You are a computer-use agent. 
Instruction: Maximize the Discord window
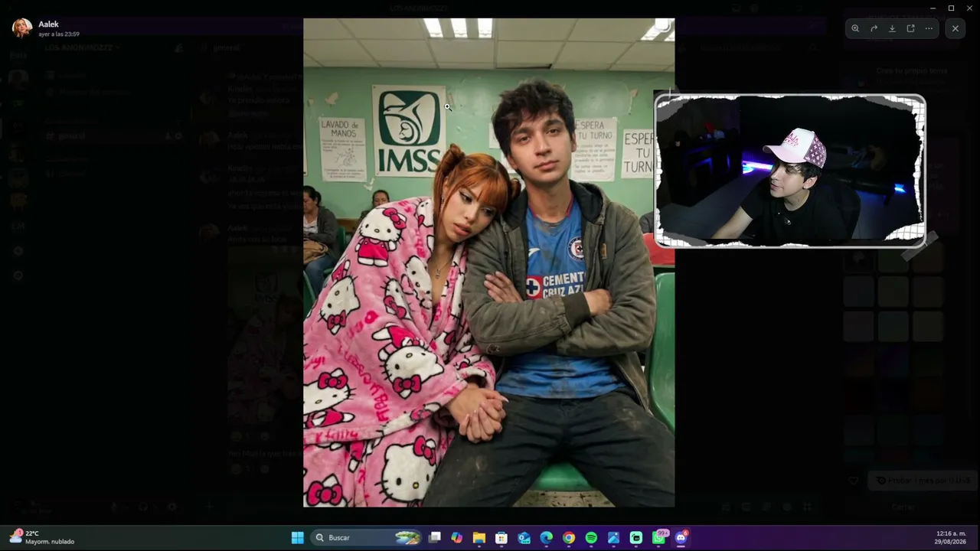coord(951,8)
